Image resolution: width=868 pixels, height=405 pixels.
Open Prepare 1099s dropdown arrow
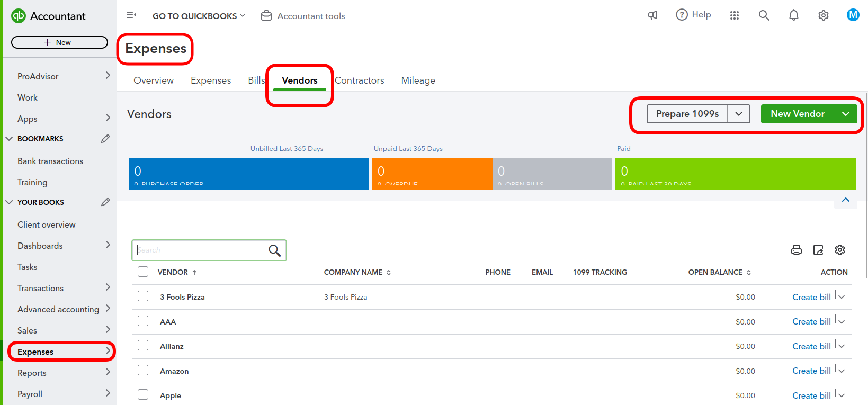click(739, 114)
